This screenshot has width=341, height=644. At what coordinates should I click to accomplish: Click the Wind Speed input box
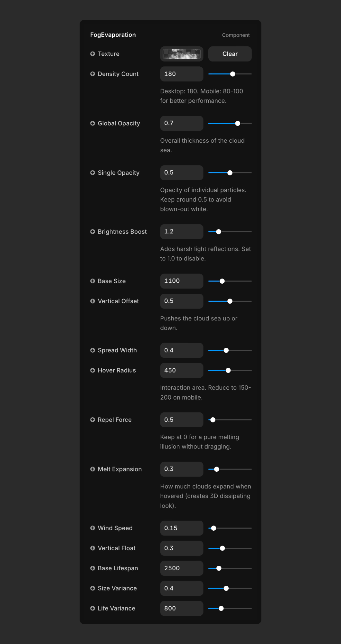coord(182,528)
